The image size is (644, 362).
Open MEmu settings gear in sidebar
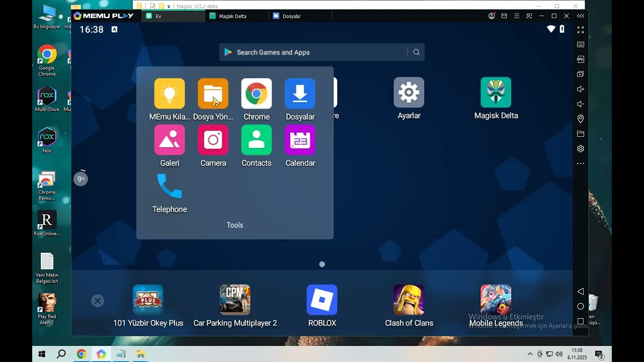click(x=581, y=149)
